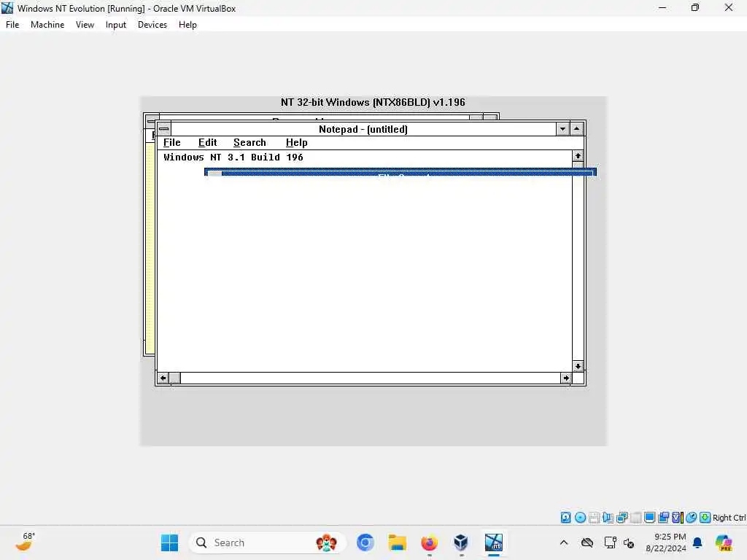
Task: Click Notepad's minimize down-arrow button
Action: (562, 129)
